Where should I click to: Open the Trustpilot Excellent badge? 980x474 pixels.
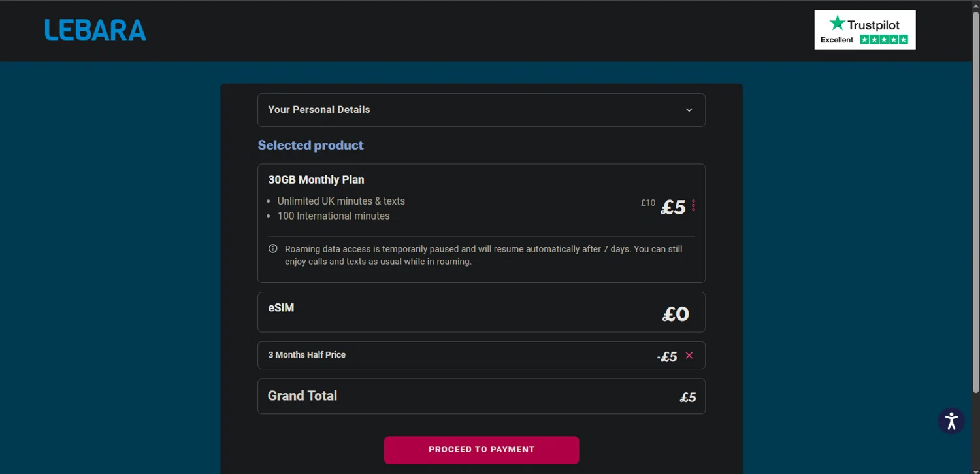click(x=864, y=29)
